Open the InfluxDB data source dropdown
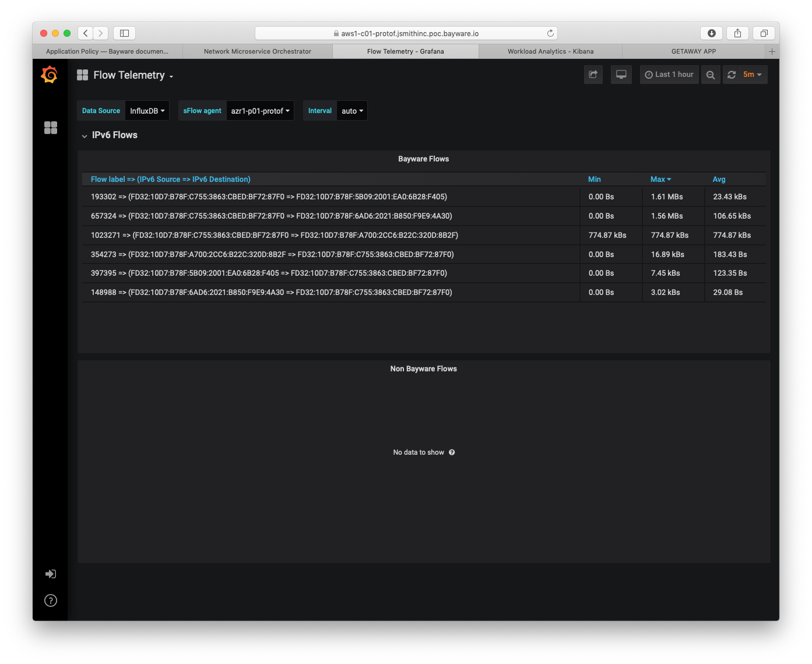812x664 pixels. click(147, 111)
